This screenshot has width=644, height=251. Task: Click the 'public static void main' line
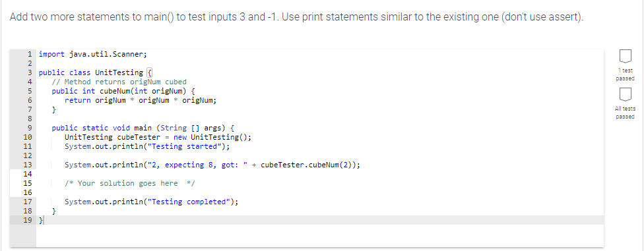pyautogui.click(x=143, y=128)
